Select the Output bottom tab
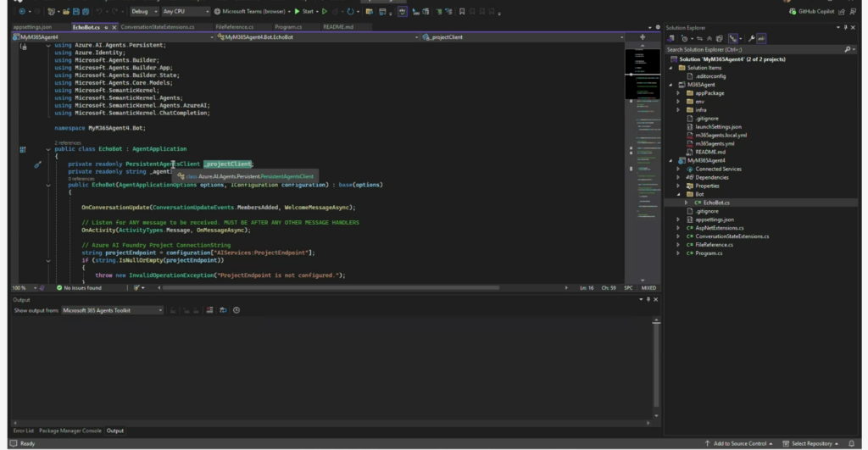Viewport: 868px width, 450px height. coord(115,431)
